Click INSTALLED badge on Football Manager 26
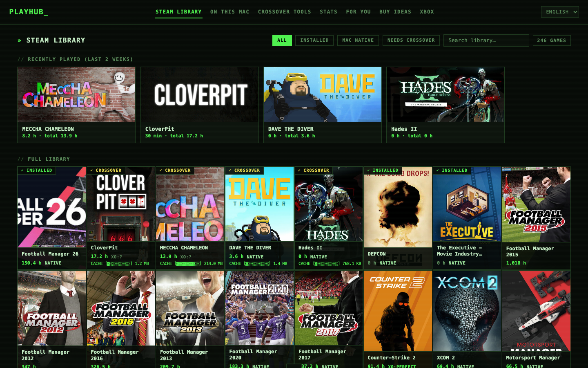The width and height of the screenshot is (588, 368). point(37,170)
